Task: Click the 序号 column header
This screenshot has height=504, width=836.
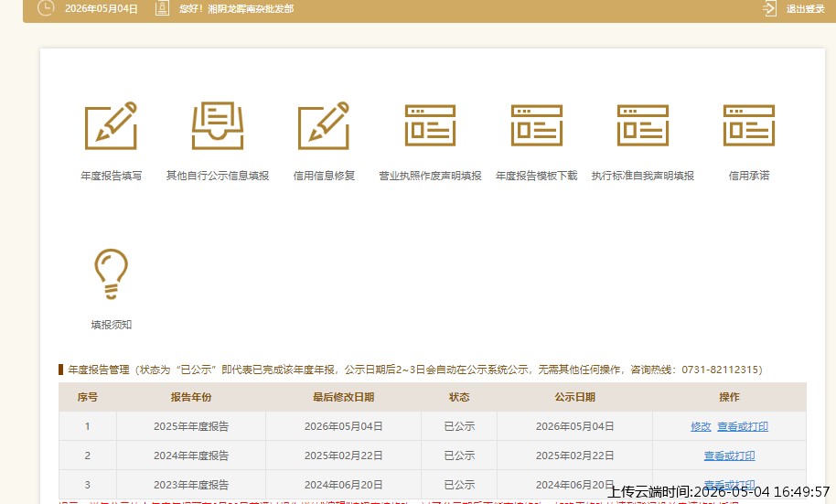Action: coord(88,397)
